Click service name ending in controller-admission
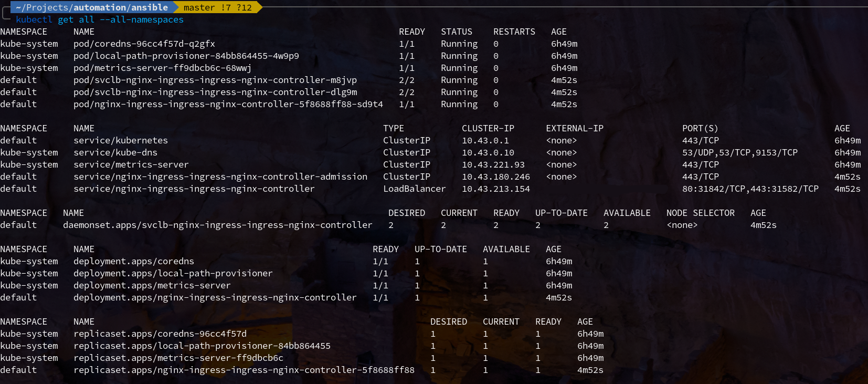 click(x=220, y=177)
